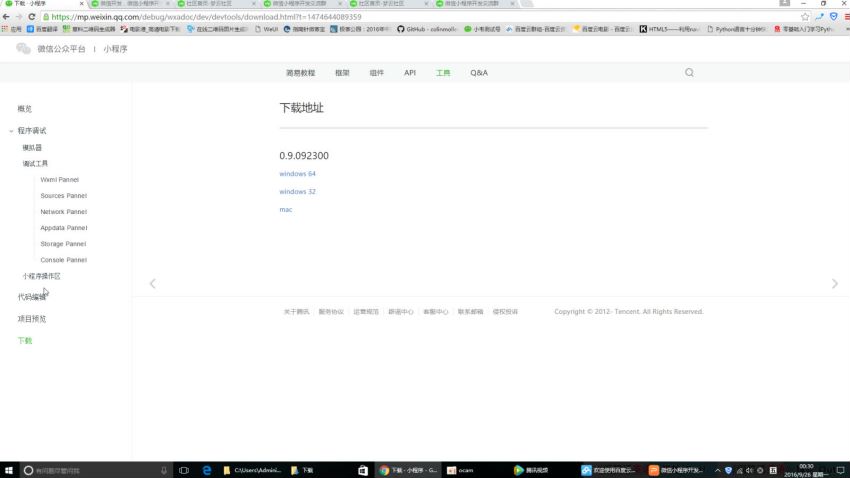The image size is (850, 478).
Task: Open Appdata Pannel in the sidebar
Action: (x=63, y=228)
